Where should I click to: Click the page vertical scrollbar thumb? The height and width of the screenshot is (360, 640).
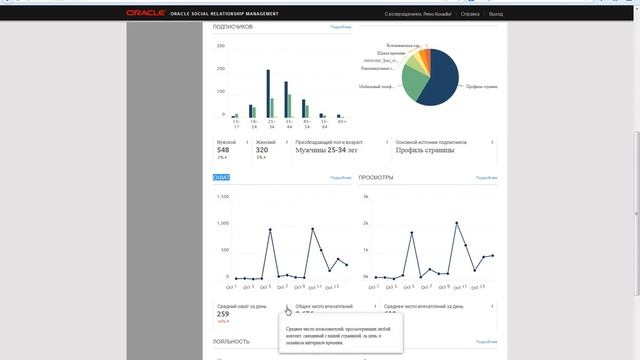pyautogui.click(x=636, y=213)
